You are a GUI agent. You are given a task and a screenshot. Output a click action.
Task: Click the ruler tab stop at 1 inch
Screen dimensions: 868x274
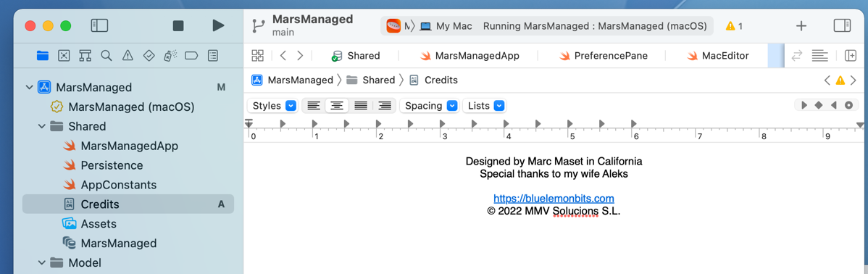tap(314, 123)
